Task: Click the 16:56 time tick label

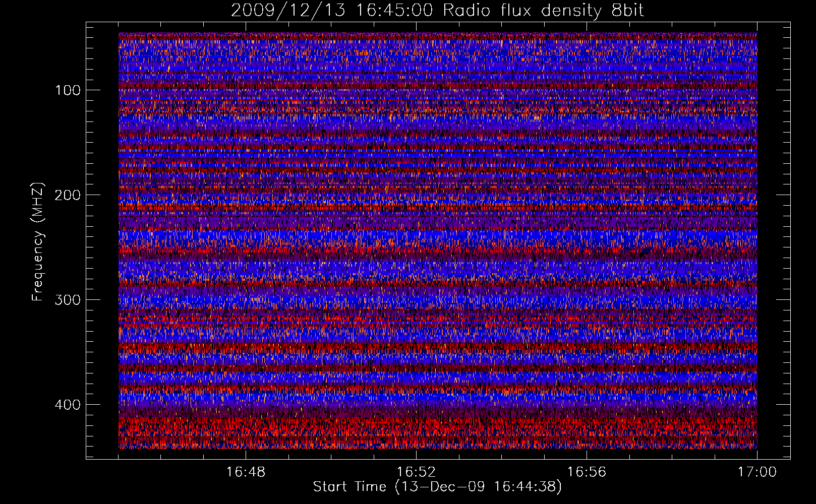Action: pos(587,472)
